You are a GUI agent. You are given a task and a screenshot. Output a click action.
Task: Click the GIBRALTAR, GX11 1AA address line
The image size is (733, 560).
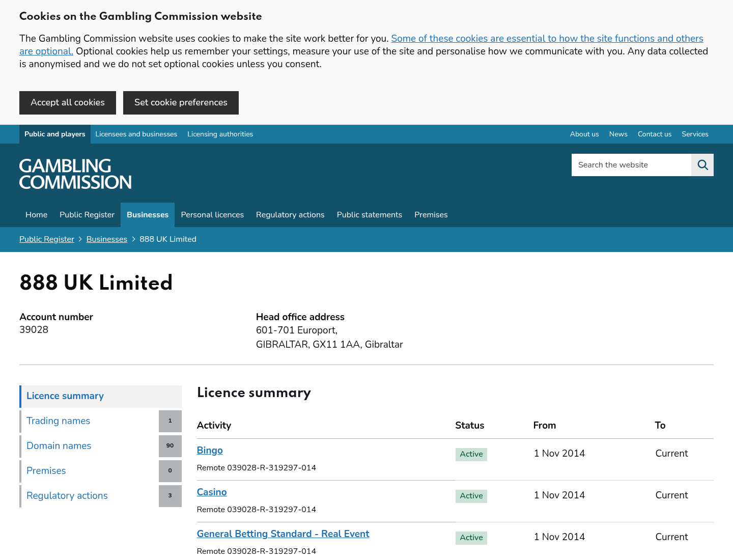click(x=329, y=345)
